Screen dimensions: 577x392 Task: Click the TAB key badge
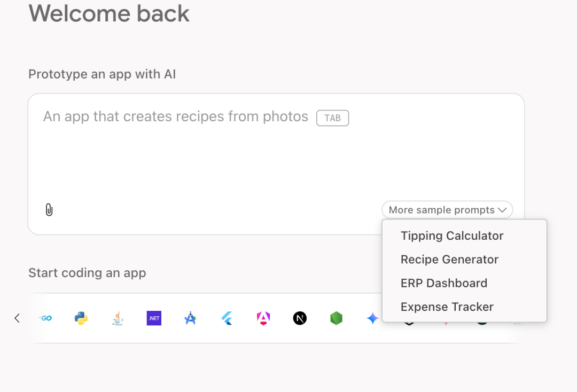coord(332,117)
